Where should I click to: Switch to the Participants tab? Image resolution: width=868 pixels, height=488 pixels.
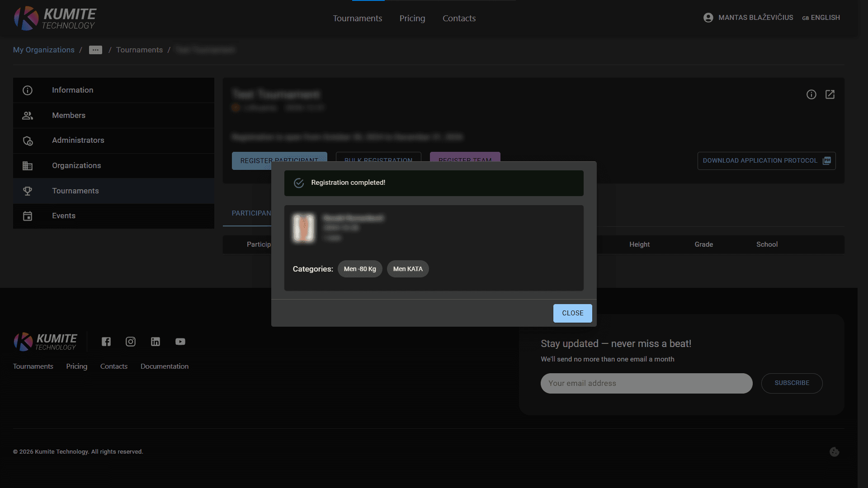click(x=251, y=213)
